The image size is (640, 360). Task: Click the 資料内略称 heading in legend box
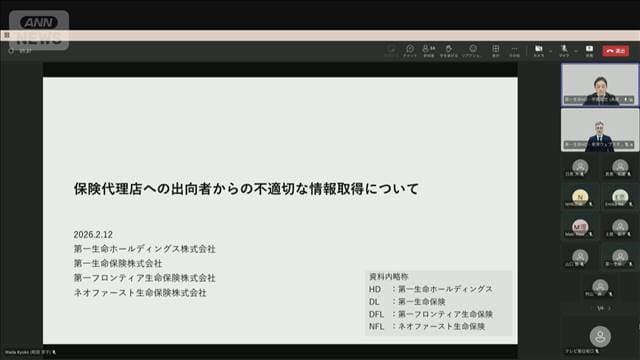pyautogui.click(x=389, y=277)
